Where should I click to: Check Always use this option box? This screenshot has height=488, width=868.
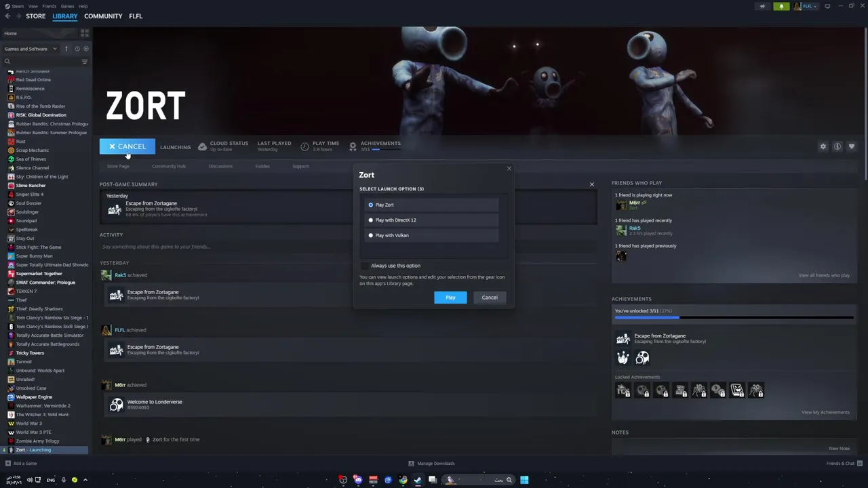[365, 266]
